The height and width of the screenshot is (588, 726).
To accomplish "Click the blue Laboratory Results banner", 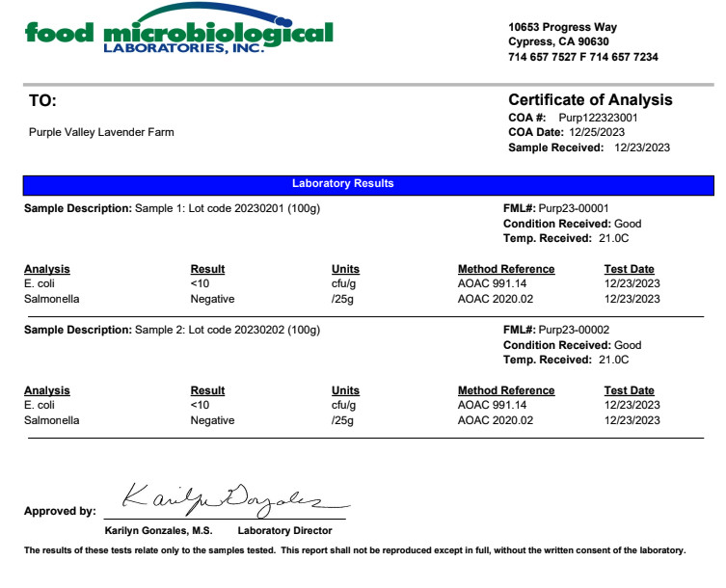I will pos(368,185).
